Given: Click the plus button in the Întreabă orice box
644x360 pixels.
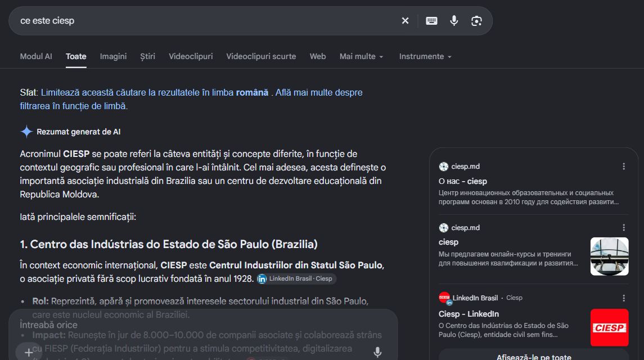Looking at the screenshot, I should coord(29,352).
